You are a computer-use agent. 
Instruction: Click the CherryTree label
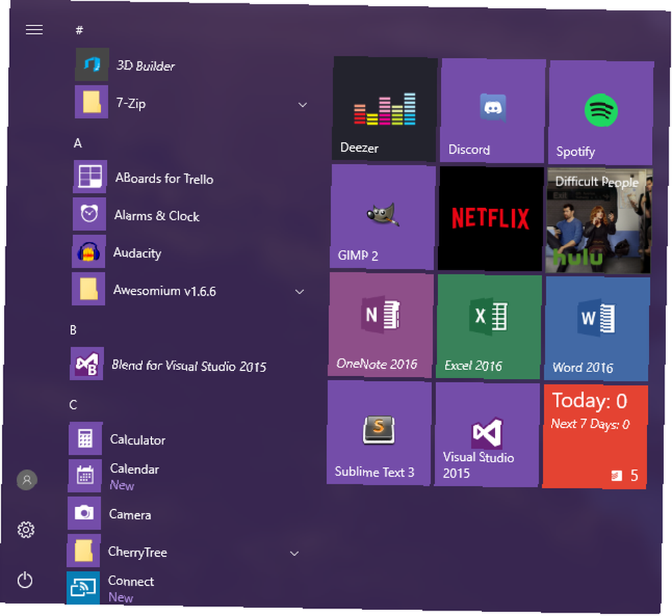click(138, 552)
